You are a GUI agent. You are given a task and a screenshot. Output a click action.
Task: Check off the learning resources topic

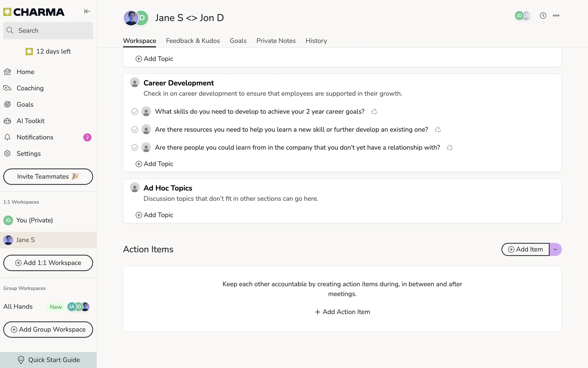135,130
